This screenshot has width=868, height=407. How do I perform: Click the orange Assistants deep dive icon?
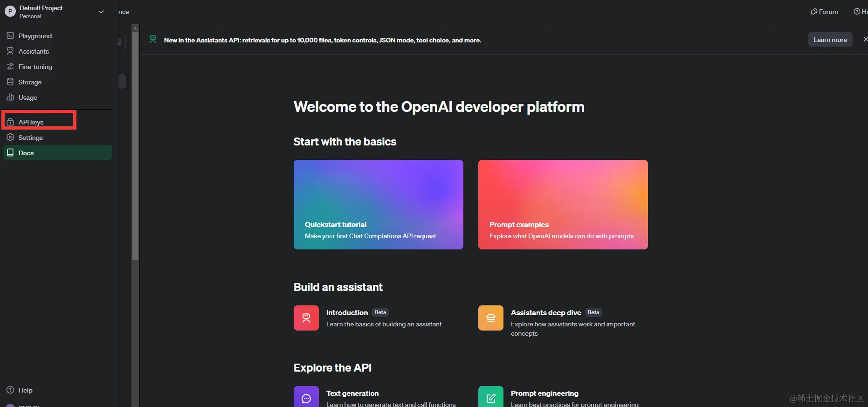coord(491,318)
